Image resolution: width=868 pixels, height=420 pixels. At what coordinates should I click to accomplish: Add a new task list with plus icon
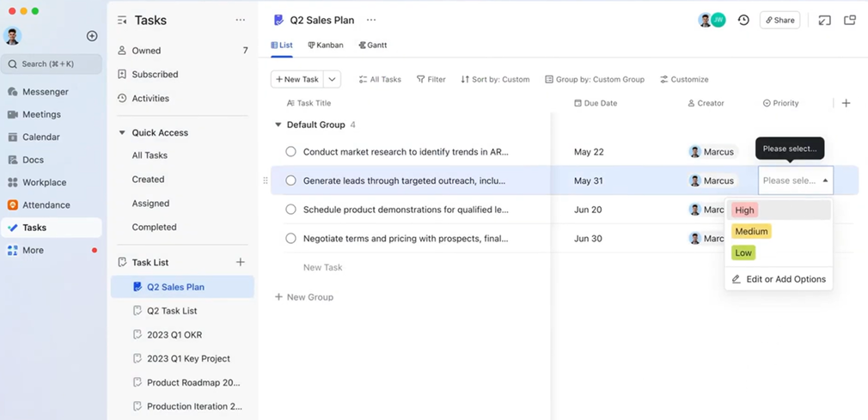point(241,262)
